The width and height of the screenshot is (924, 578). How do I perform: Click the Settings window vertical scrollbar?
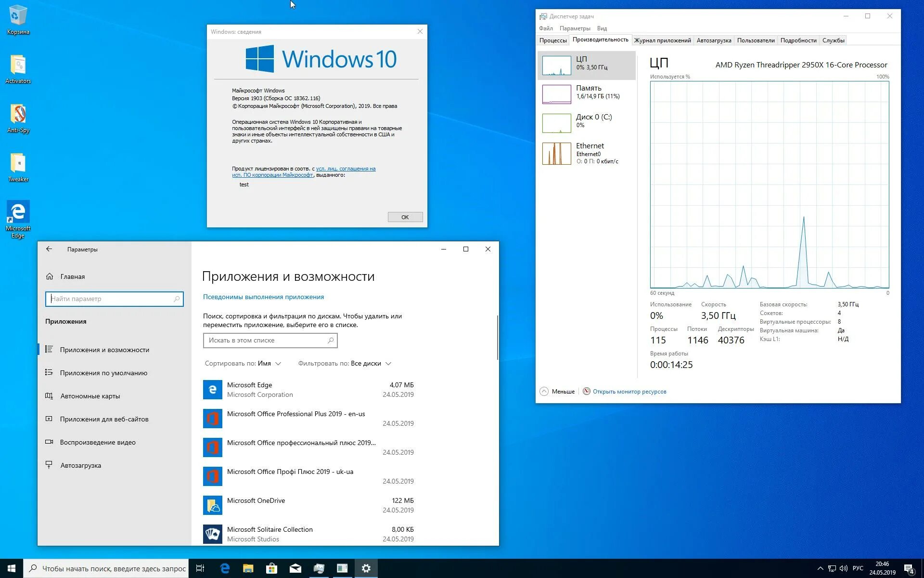click(x=497, y=337)
